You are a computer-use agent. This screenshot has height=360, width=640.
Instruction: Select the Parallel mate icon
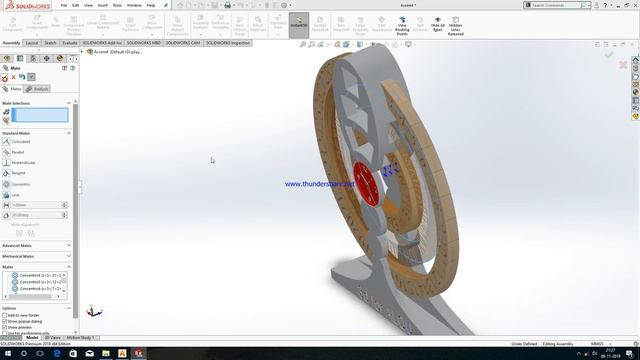[x=6, y=152]
